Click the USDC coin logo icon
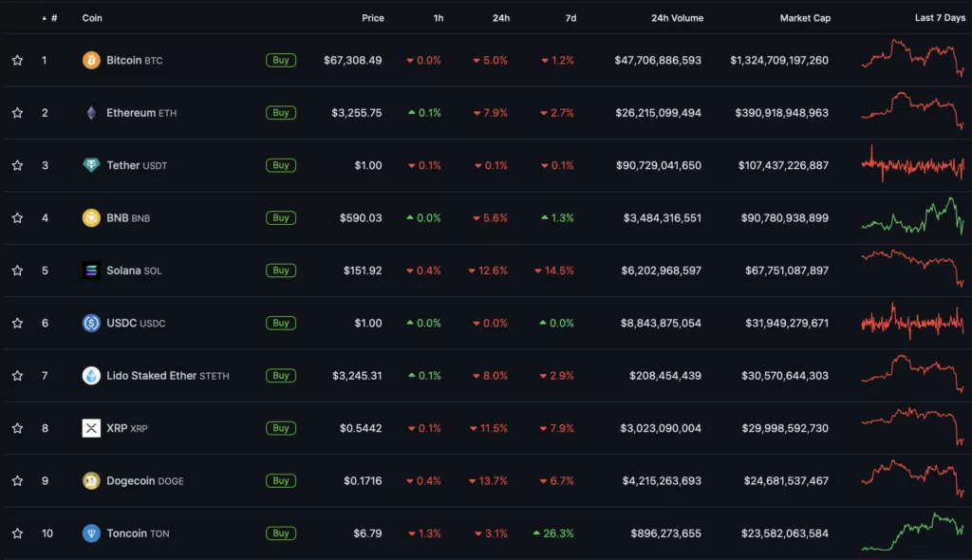The height and width of the screenshot is (560, 972). (x=91, y=323)
